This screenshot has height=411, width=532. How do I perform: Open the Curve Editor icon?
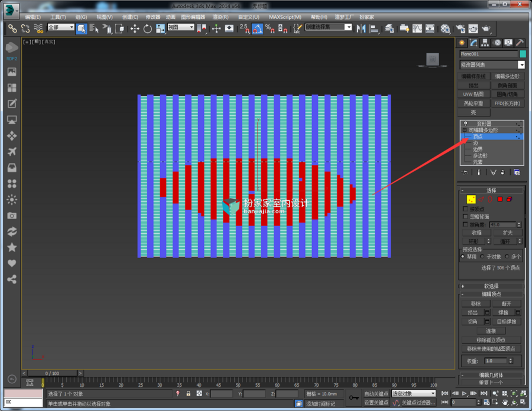coord(417,29)
